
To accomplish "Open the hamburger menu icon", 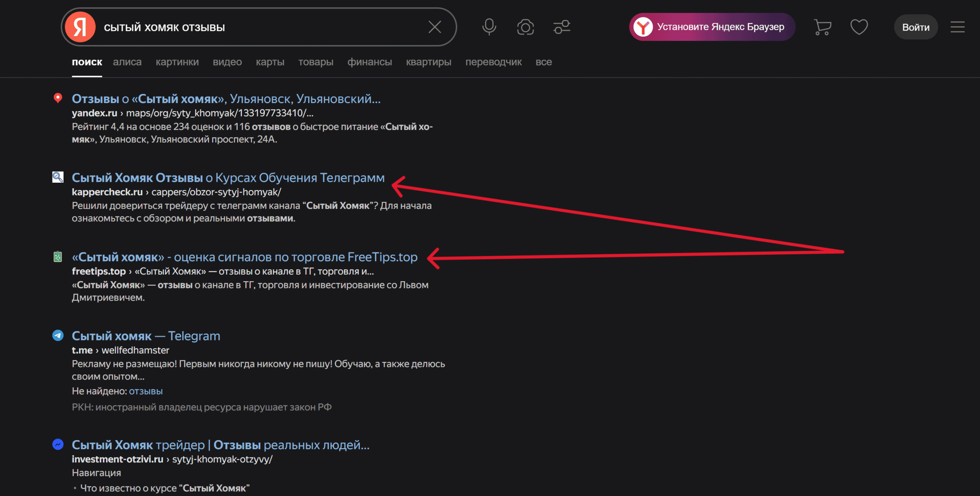I will click(x=957, y=27).
